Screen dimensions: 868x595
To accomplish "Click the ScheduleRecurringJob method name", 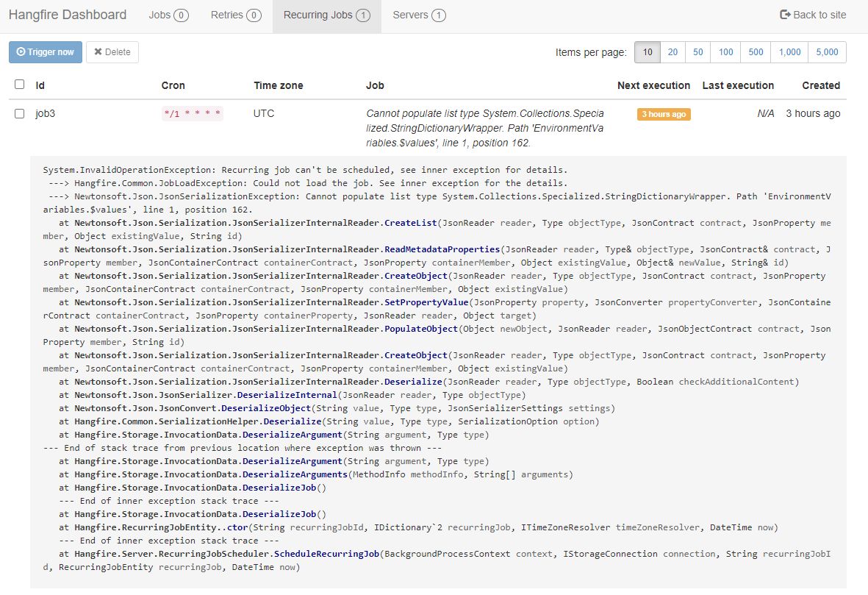I will pos(326,554).
